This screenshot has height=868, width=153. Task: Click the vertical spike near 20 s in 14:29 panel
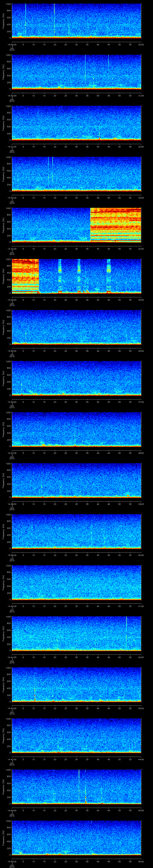coord(54,19)
